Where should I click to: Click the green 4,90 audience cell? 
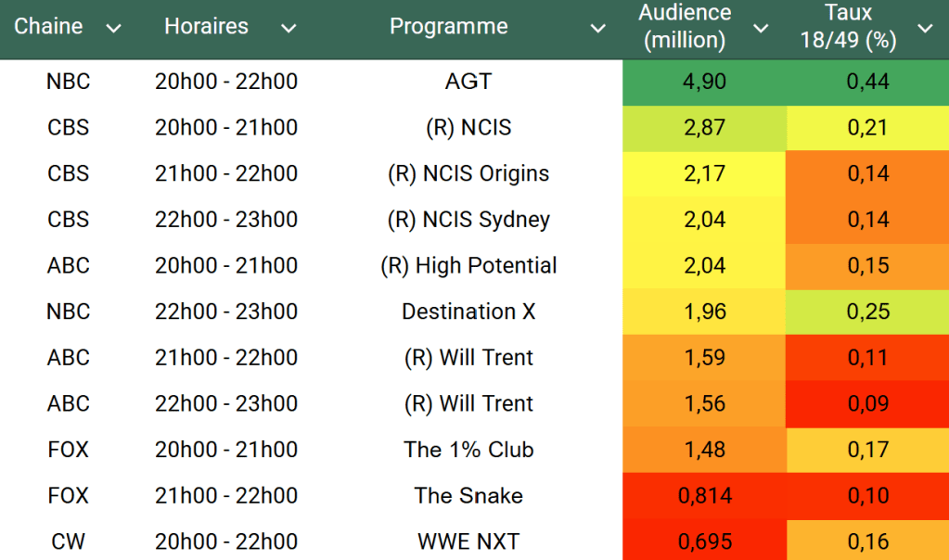(x=704, y=82)
